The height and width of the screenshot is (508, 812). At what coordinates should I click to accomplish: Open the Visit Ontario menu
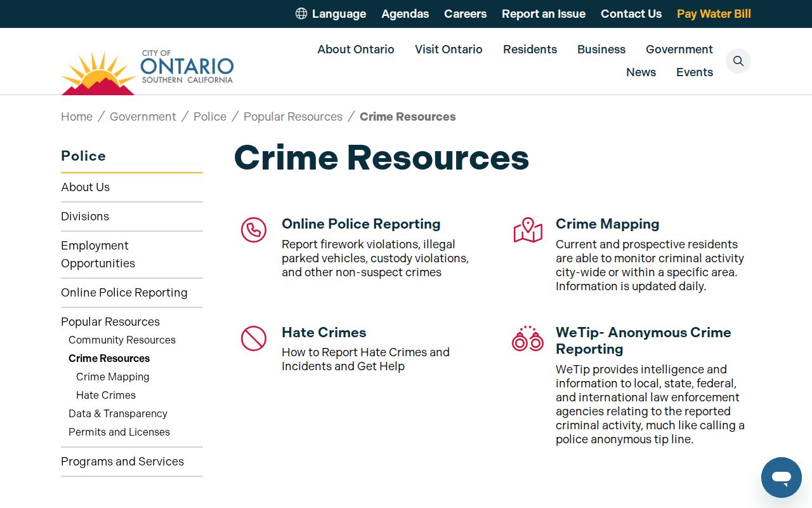[x=449, y=50]
